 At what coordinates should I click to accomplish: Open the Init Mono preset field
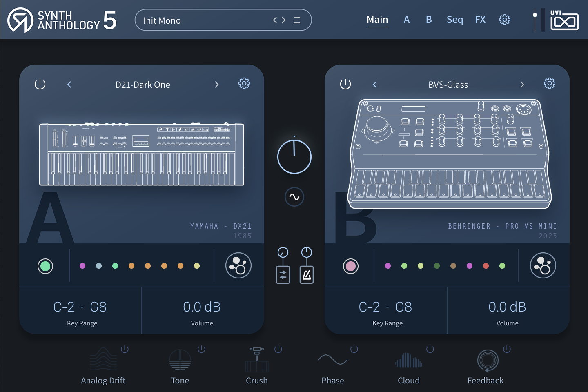(x=223, y=20)
